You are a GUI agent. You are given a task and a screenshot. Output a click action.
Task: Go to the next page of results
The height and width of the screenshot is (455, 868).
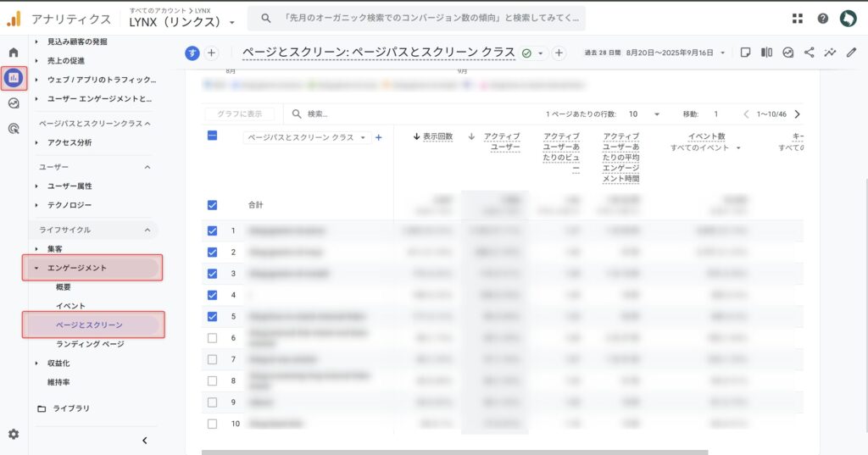coord(797,114)
